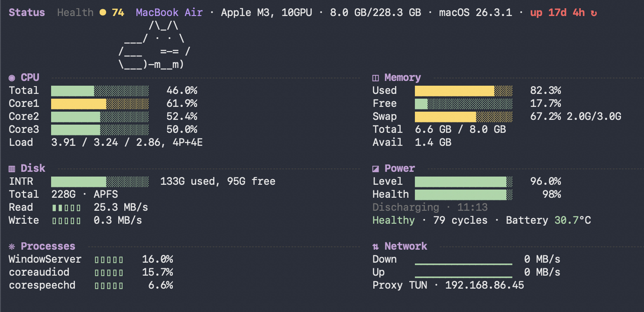
Task: Click the Power section icon
Action: coord(375,169)
